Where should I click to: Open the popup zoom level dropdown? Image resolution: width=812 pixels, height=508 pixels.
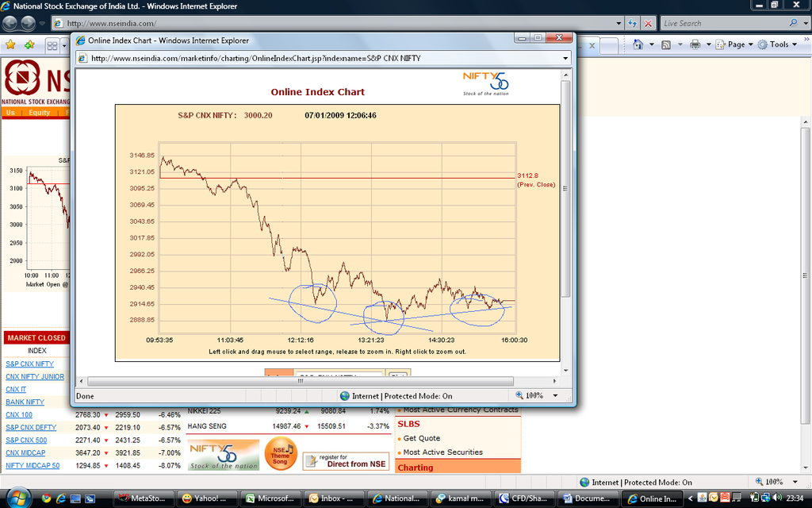coord(555,395)
